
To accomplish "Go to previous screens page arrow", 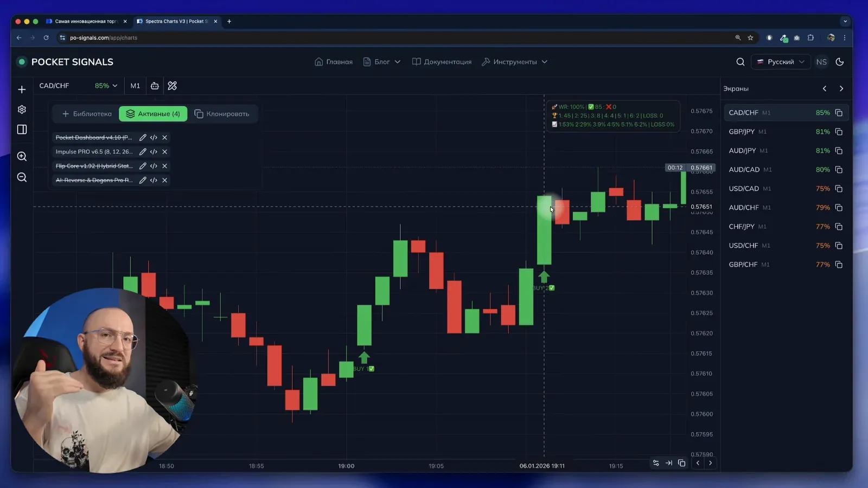I will 825,88.
